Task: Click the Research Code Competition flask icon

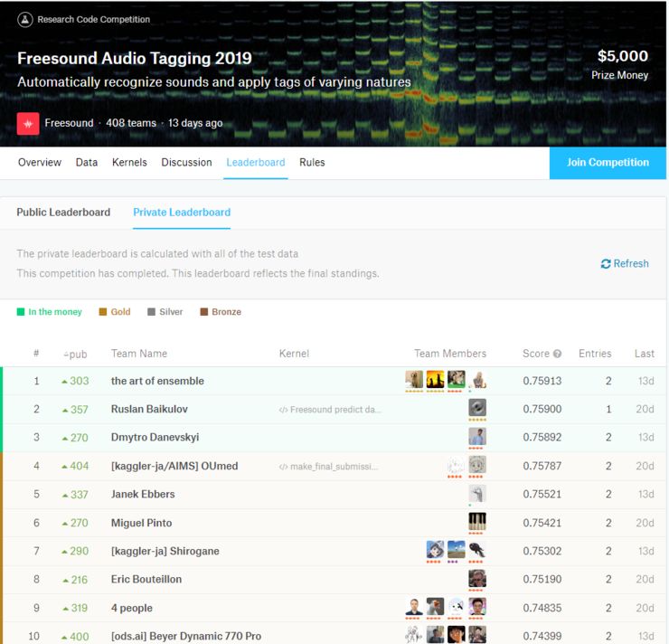Action: click(25, 19)
